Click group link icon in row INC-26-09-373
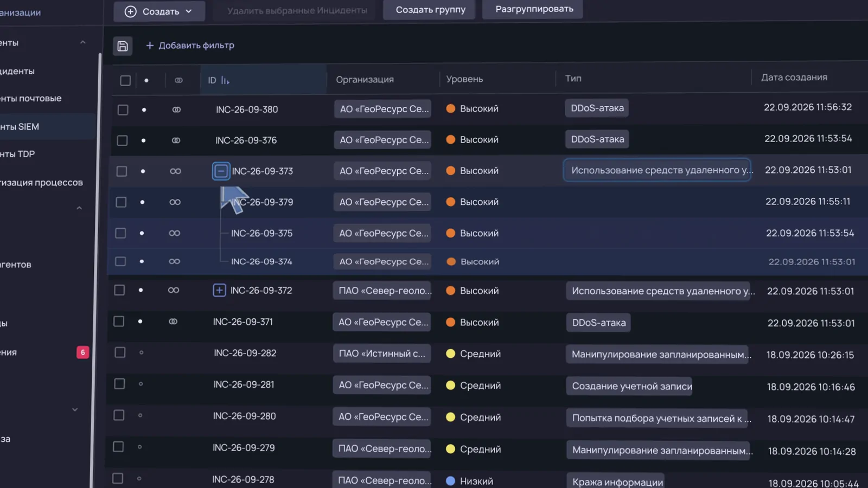Image resolution: width=868 pixels, height=488 pixels. pos(175,171)
